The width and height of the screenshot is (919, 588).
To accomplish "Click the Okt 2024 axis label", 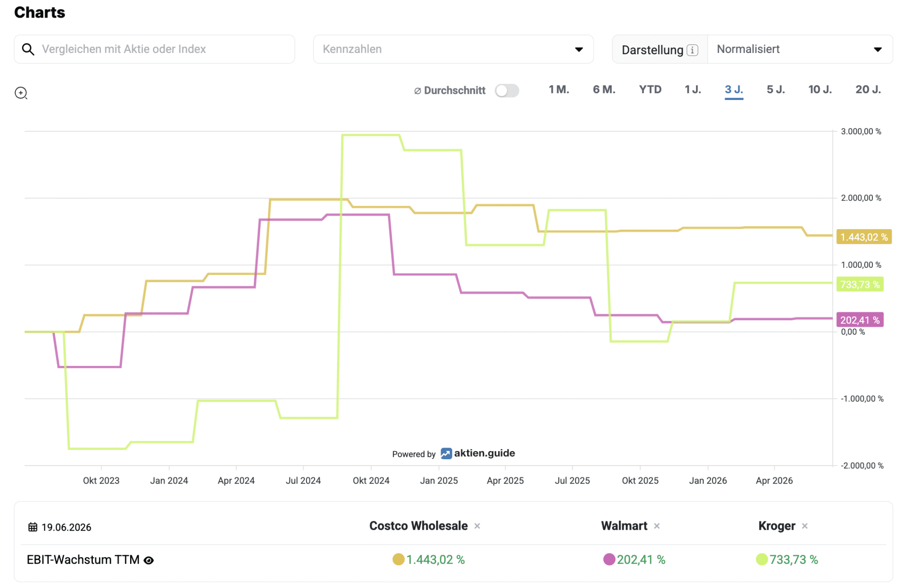I will [x=371, y=480].
